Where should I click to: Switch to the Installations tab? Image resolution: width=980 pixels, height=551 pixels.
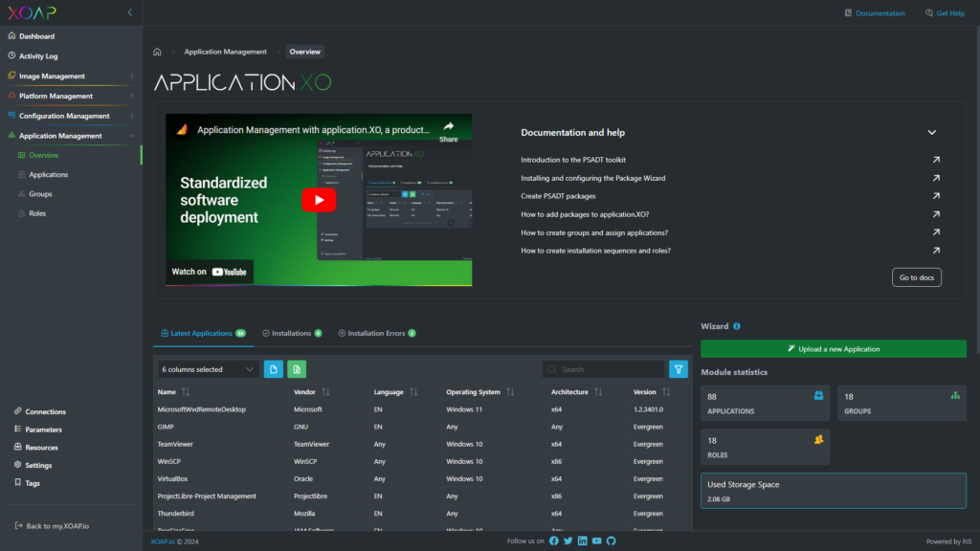(x=293, y=334)
